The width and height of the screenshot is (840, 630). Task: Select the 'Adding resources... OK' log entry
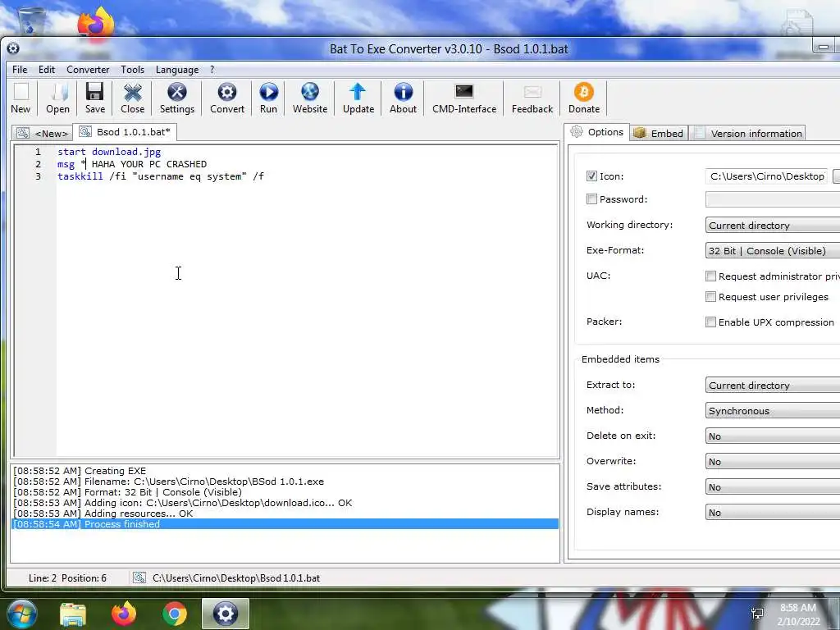285,514
